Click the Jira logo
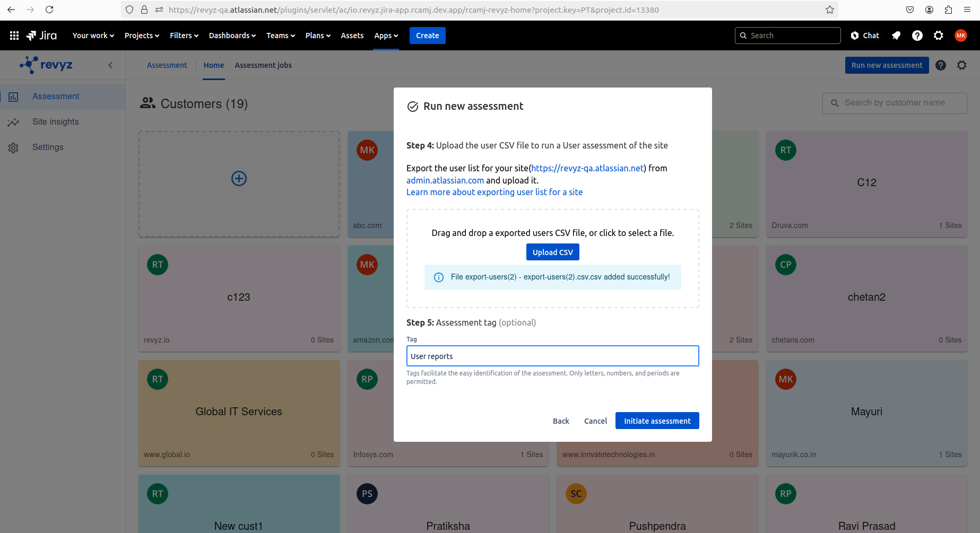Image resolution: width=980 pixels, height=533 pixels. 42,36
